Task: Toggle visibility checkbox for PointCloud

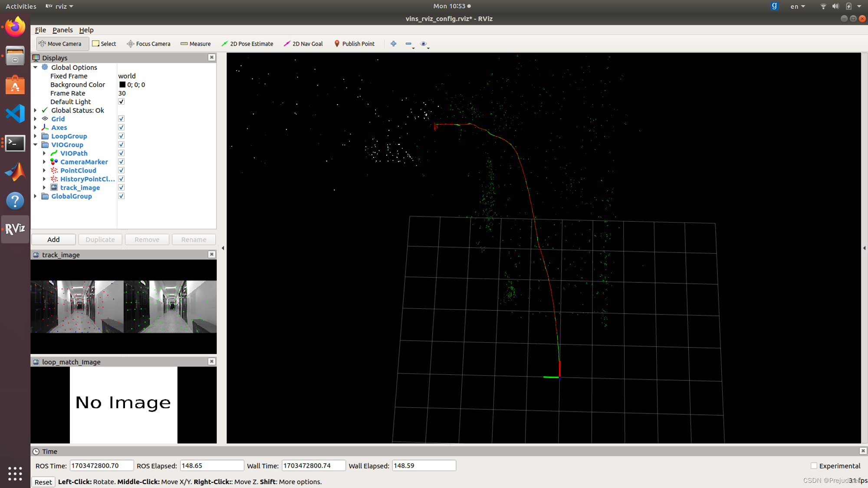Action: [x=121, y=170]
